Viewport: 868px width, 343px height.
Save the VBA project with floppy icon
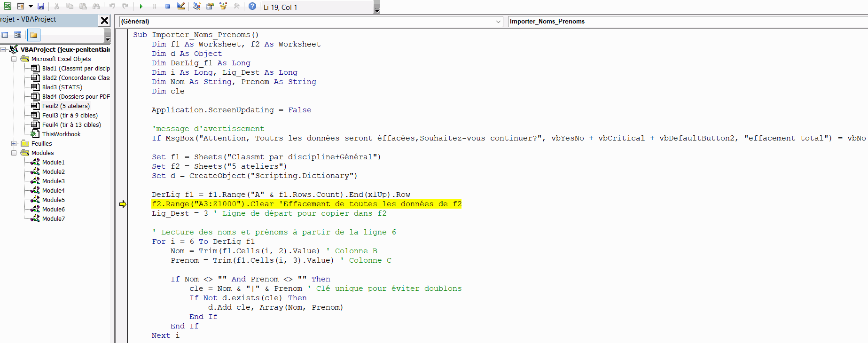coord(41,6)
